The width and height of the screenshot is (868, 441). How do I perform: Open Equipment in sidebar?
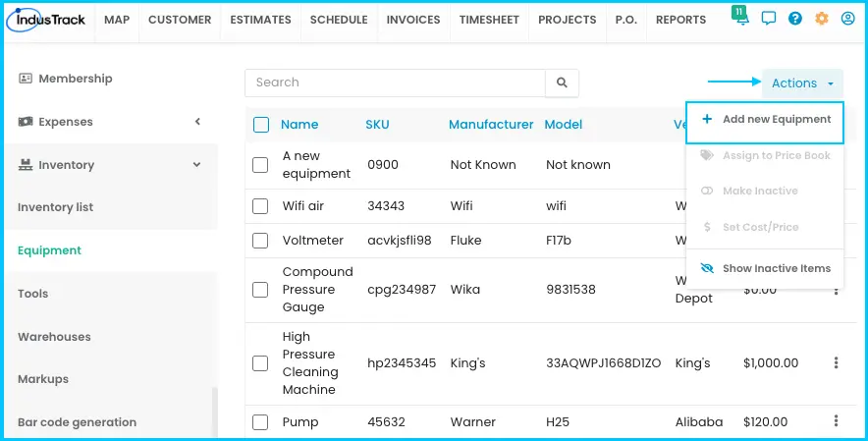pos(49,250)
